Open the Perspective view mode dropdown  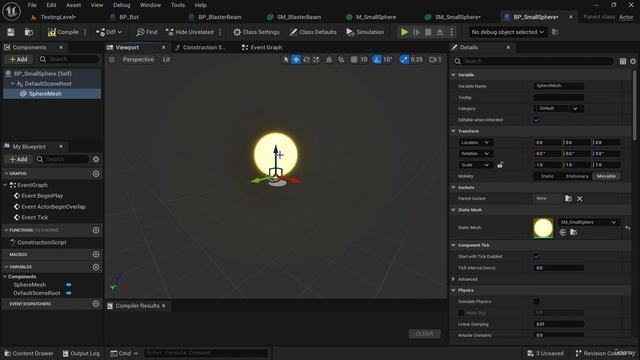coord(138,60)
